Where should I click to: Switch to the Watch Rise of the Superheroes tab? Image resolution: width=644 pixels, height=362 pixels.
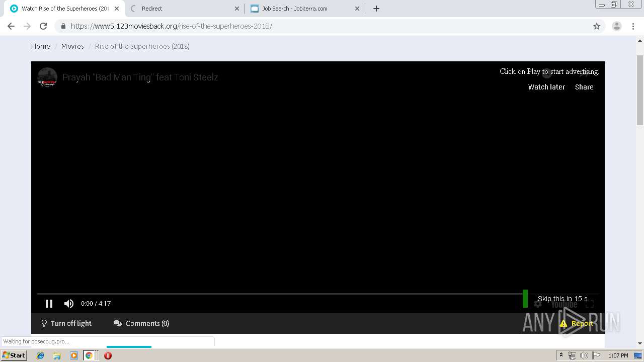pos(65,9)
